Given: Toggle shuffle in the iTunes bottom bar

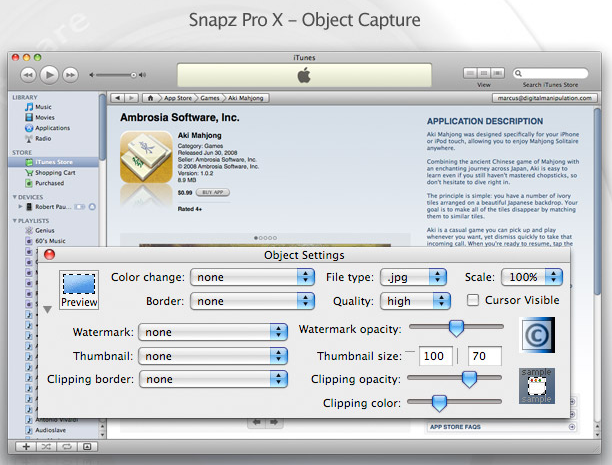Looking at the screenshot, I should [46, 447].
